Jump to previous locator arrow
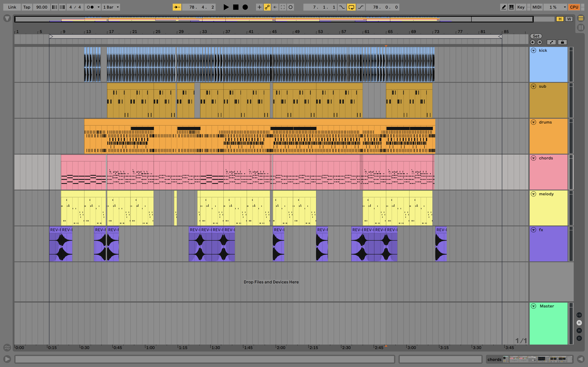The image size is (588, 367). coord(533,42)
